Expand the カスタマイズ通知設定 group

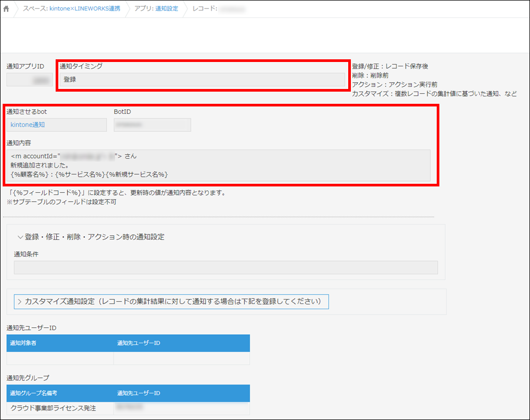pos(171,301)
